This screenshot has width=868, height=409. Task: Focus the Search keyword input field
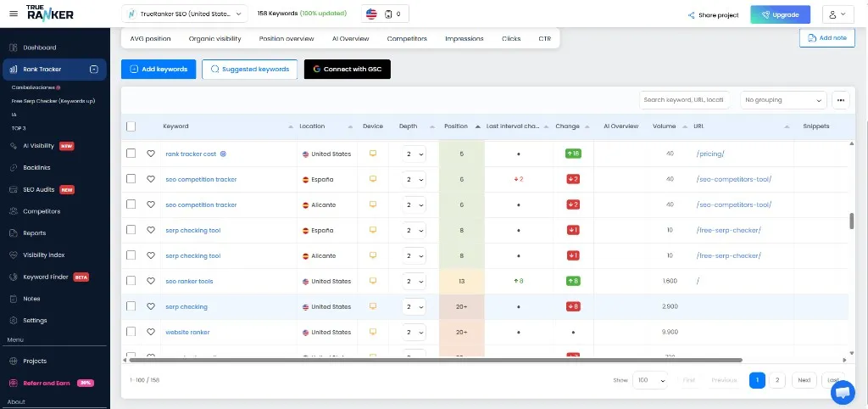pyautogui.click(x=684, y=100)
